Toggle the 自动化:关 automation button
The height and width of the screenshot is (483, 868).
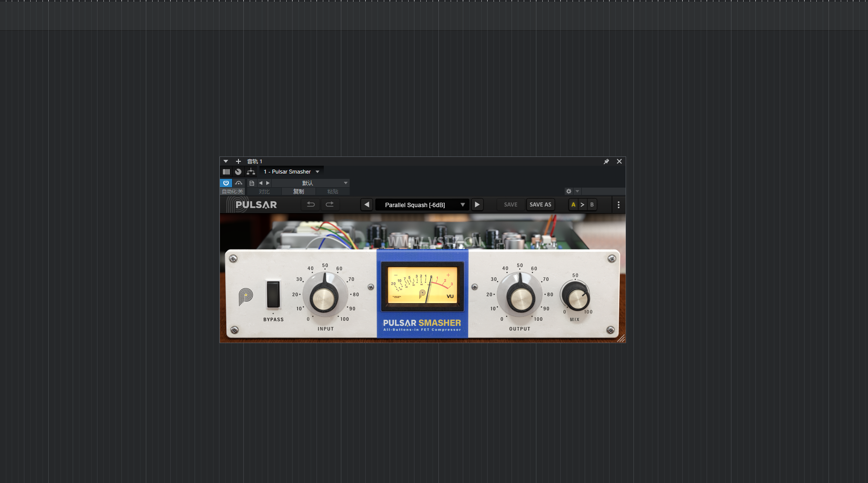pyautogui.click(x=232, y=192)
